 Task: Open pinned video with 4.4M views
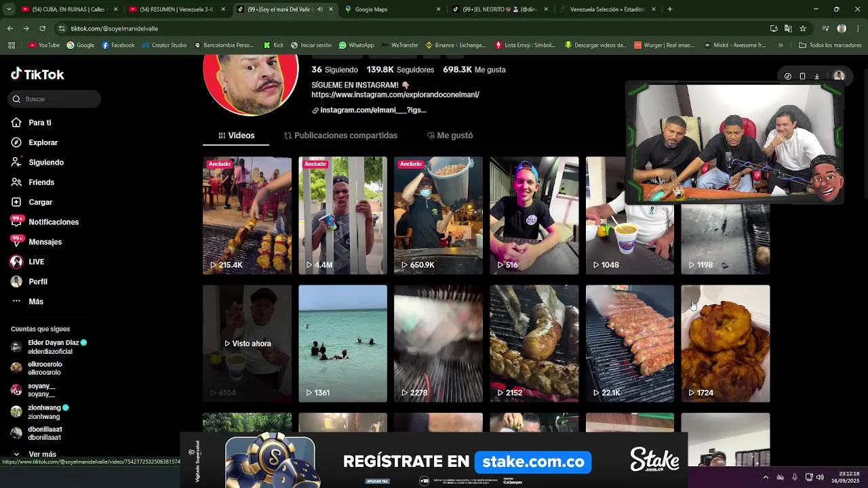(x=342, y=216)
